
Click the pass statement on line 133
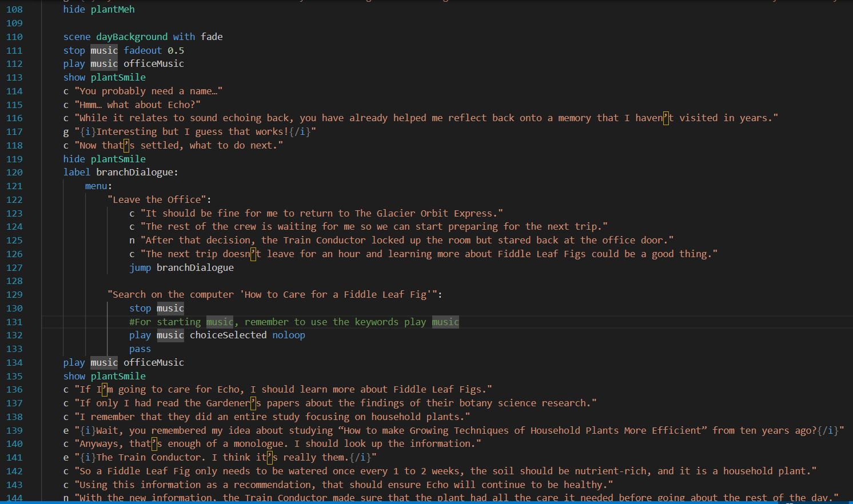[x=140, y=349]
